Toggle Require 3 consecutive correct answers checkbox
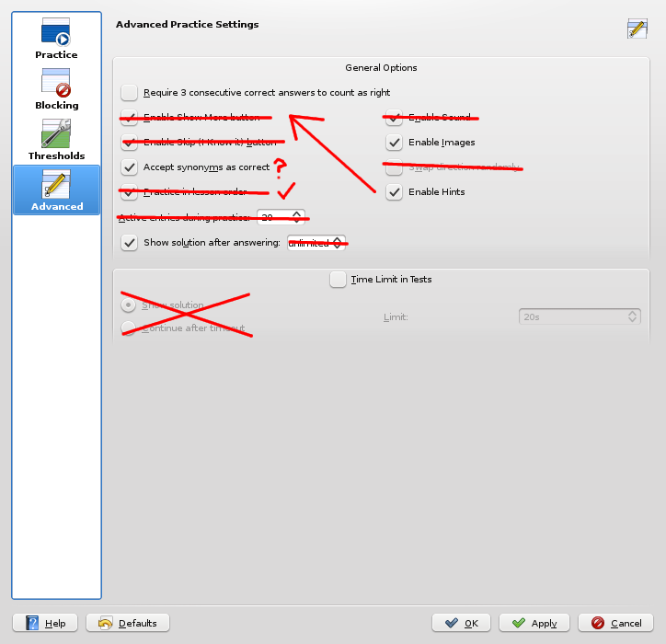Viewport: 666px width, 644px height. 130,92
